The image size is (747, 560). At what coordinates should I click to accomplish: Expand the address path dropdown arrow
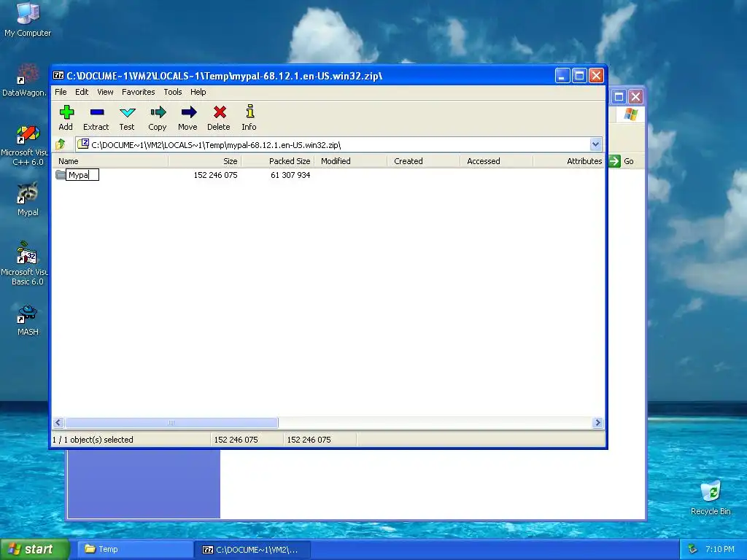pos(595,144)
